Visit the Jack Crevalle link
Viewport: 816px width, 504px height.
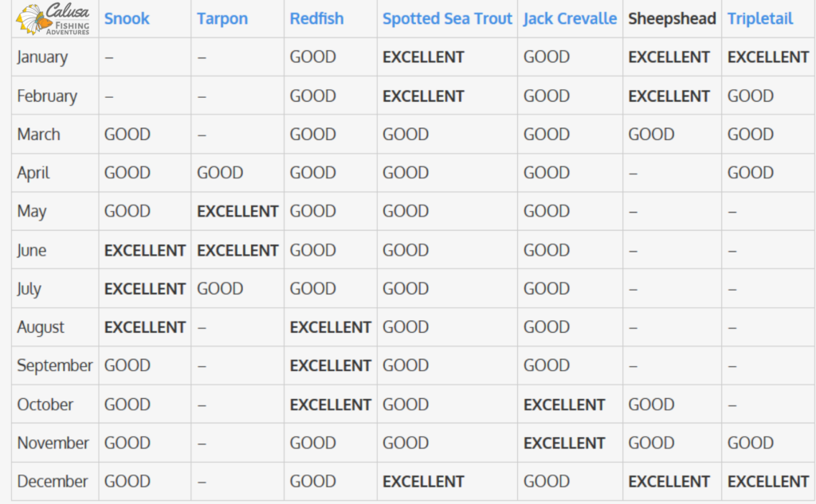570,19
